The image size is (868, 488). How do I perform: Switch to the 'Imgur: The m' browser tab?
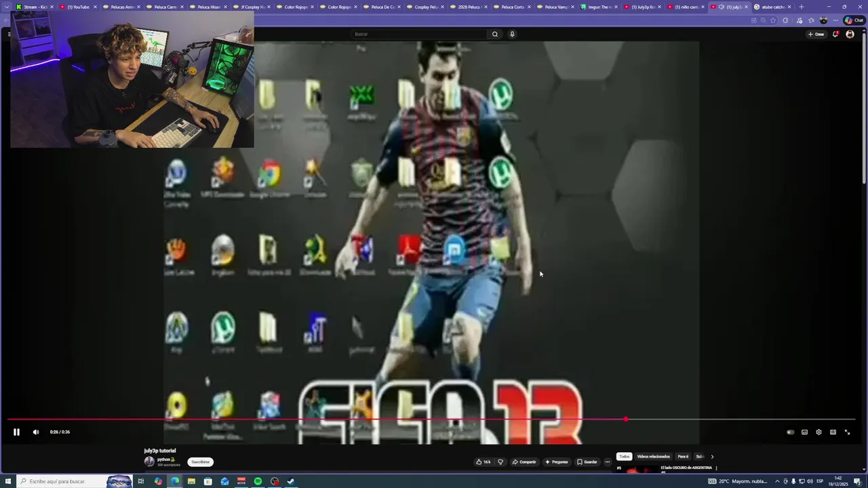pos(598,7)
